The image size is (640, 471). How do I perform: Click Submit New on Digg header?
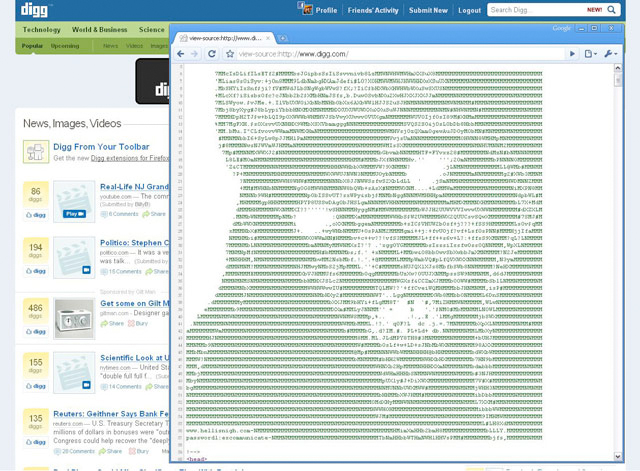pos(428,10)
